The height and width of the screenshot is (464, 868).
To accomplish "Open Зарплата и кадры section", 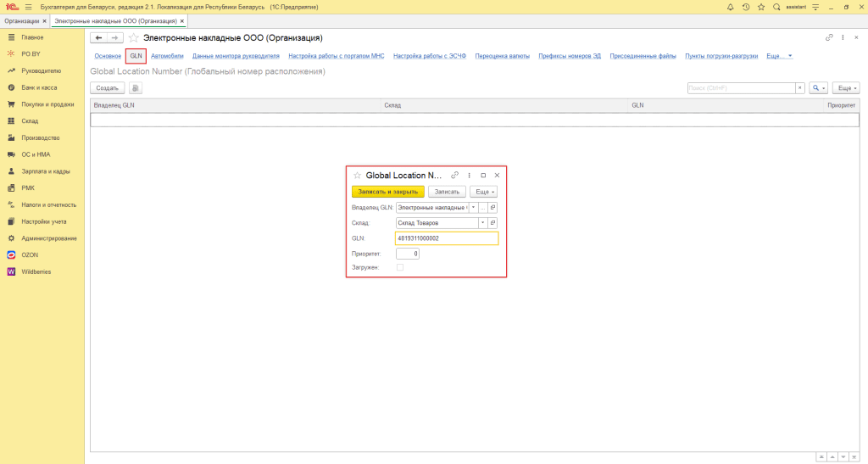I will (x=46, y=171).
